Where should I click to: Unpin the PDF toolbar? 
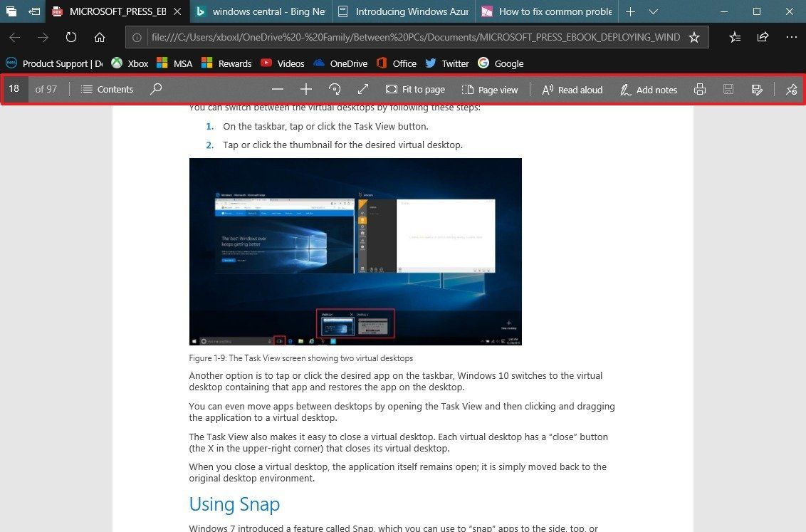(791, 89)
